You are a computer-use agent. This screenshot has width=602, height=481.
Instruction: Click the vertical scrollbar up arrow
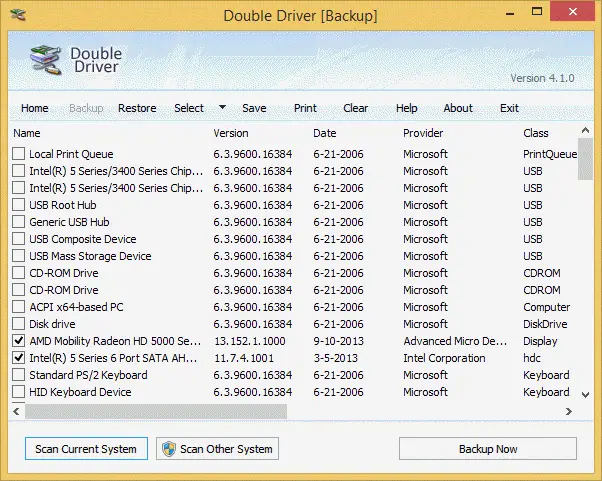click(x=585, y=131)
